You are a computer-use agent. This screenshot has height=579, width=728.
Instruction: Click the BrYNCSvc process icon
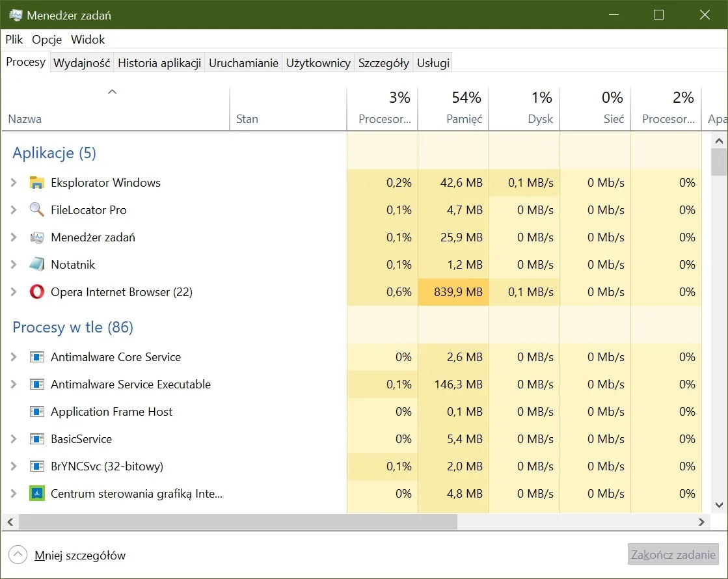[x=37, y=466]
